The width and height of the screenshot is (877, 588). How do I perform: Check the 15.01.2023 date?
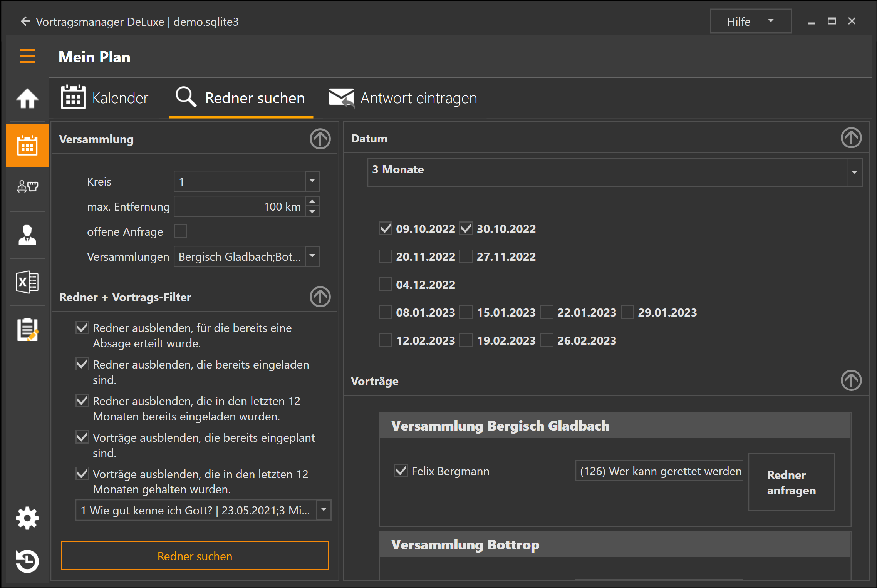coord(466,312)
